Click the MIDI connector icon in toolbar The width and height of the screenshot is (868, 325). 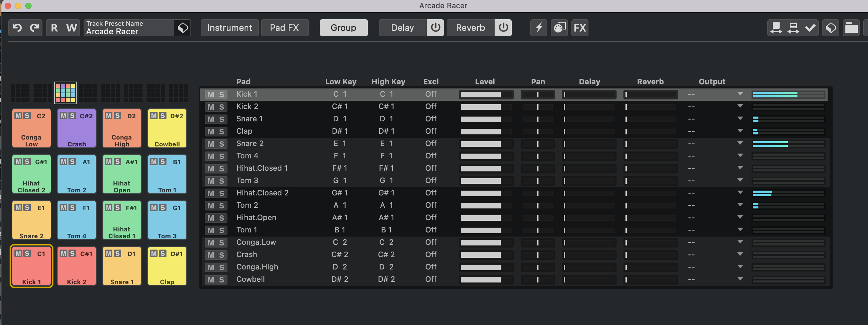coord(559,28)
